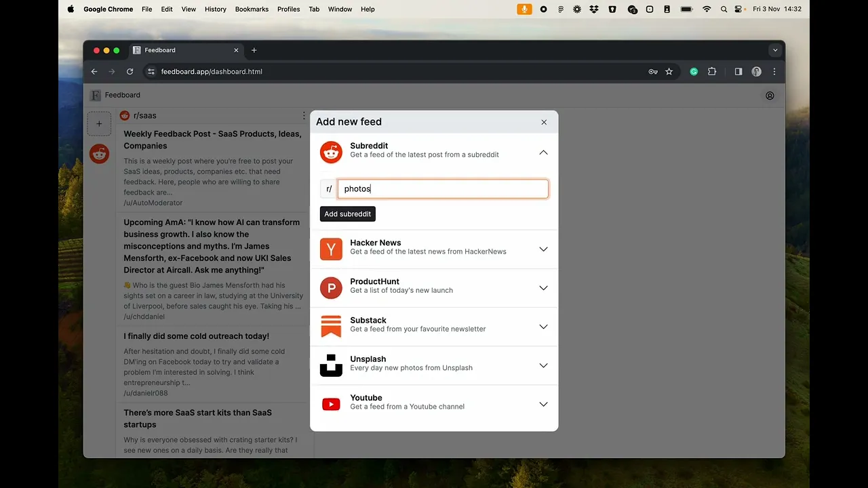Viewport: 868px width, 488px height.
Task: Collapse the Subreddit section chevron
Action: [543, 152]
